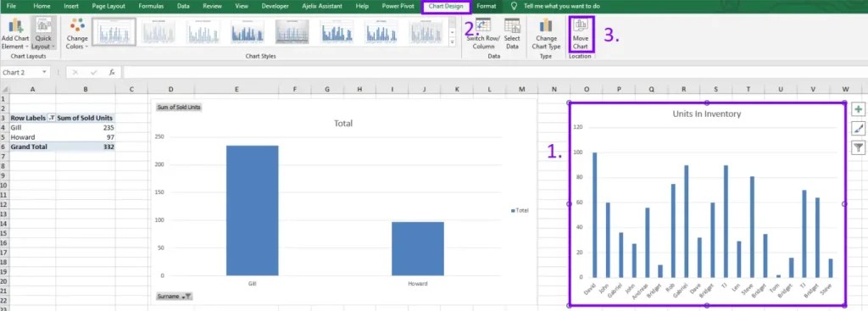Click the Move Chart button
The width and height of the screenshot is (868, 311).
click(x=580, y=34)
